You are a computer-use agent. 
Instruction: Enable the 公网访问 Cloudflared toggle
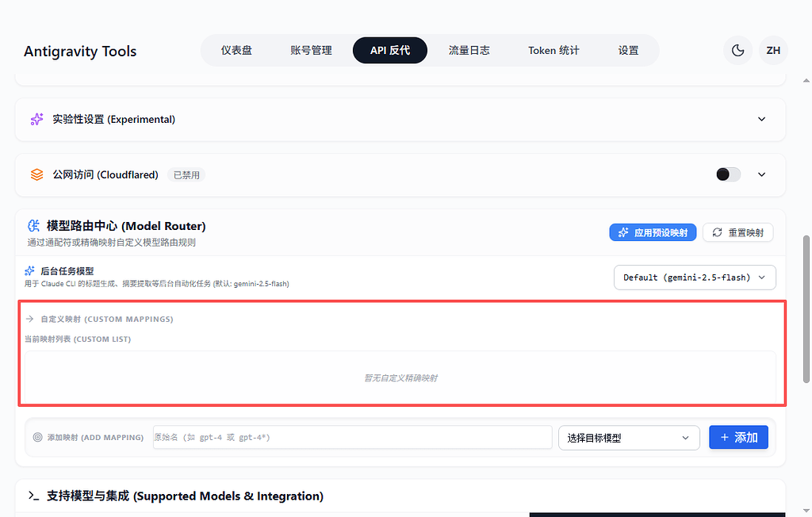click(728, 174)
